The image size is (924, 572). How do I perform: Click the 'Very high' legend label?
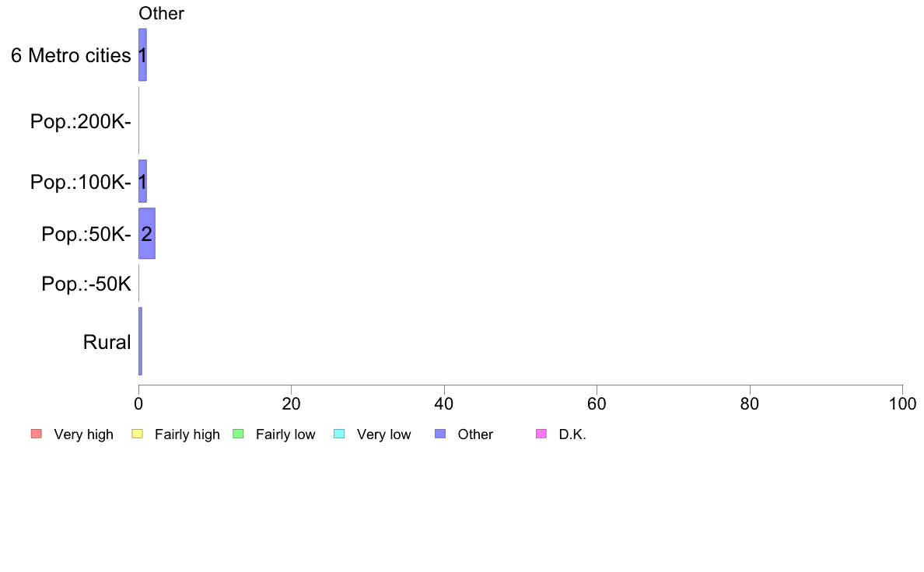click(84, 434)
